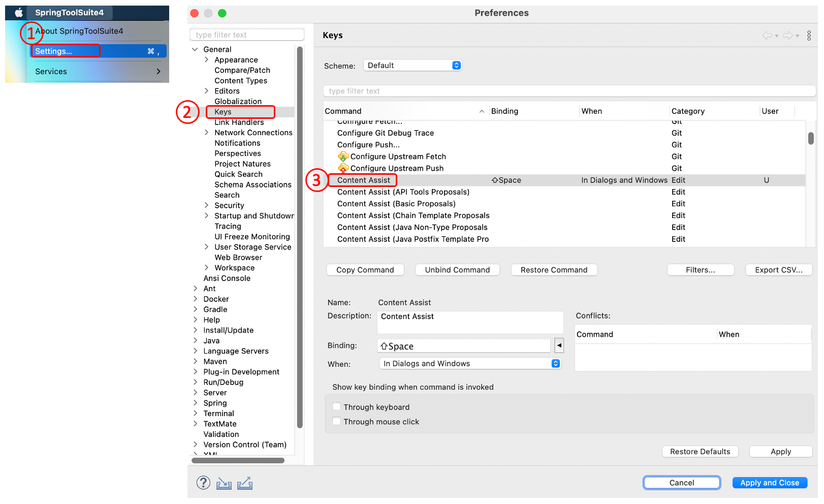
Task: Enable the Through mouse click checkbox
Action: tap(336, 421)
